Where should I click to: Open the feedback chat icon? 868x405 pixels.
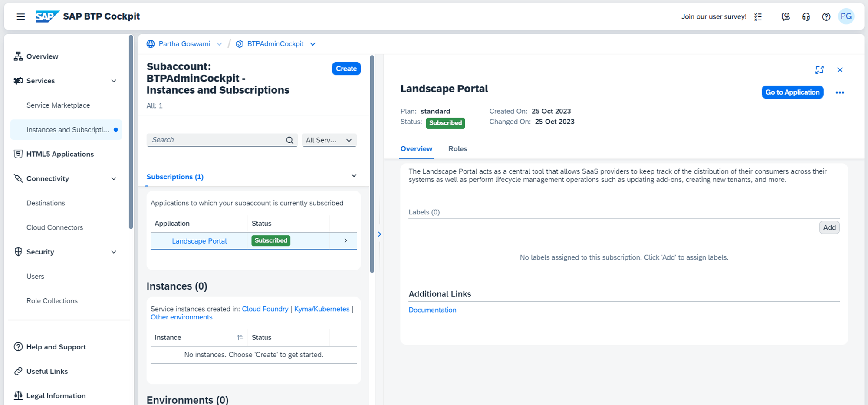pos(786,16)
